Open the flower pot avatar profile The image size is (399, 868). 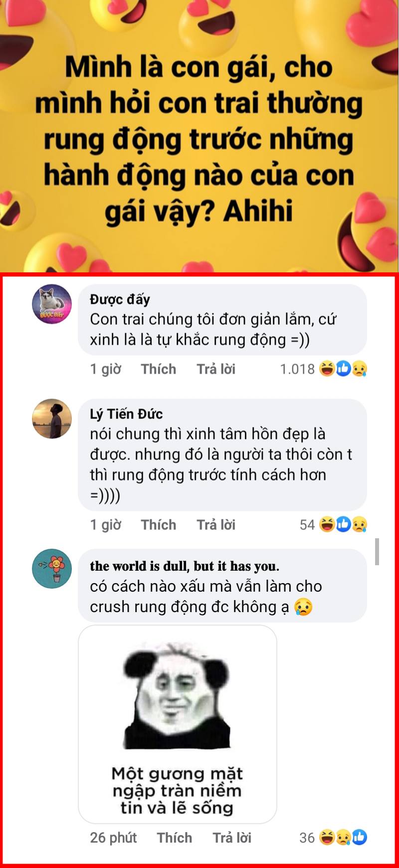(52, 569)
